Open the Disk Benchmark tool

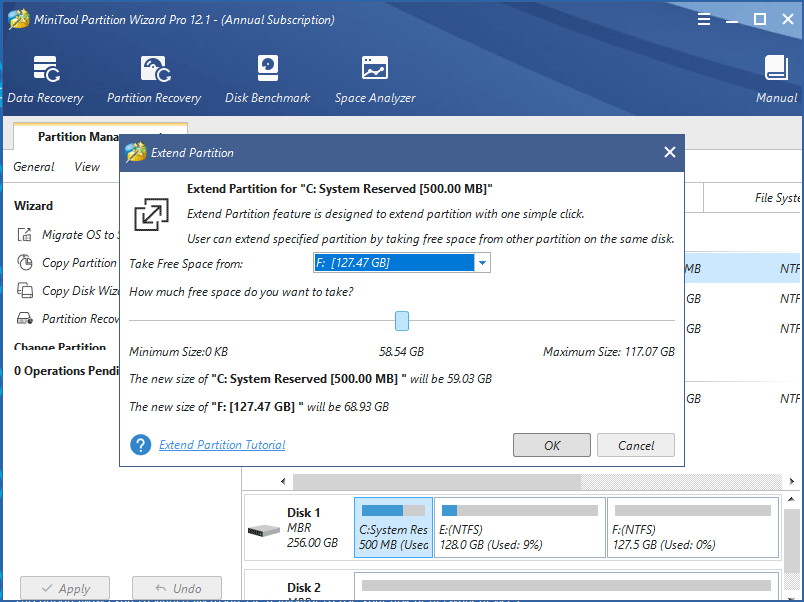(x=267, y=79)
